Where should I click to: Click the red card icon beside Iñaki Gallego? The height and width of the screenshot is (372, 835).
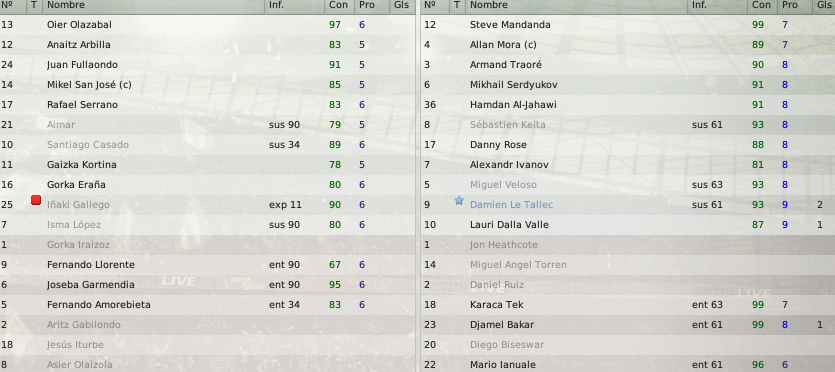point(36,200)
